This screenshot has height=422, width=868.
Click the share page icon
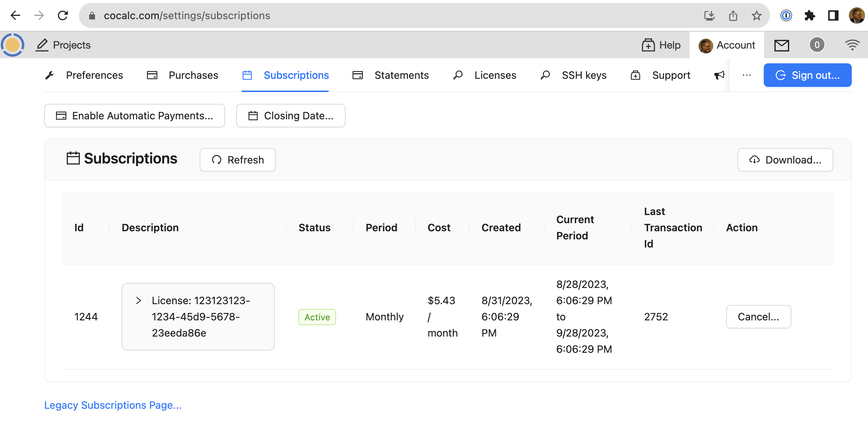click(x=733, y=15)
